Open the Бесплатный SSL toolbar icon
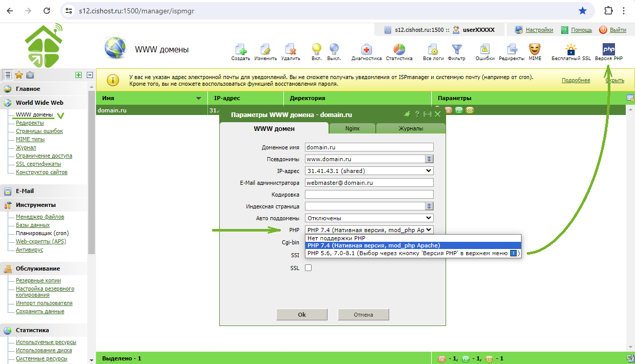The image size is (635, 364). (x=571, y=50)
